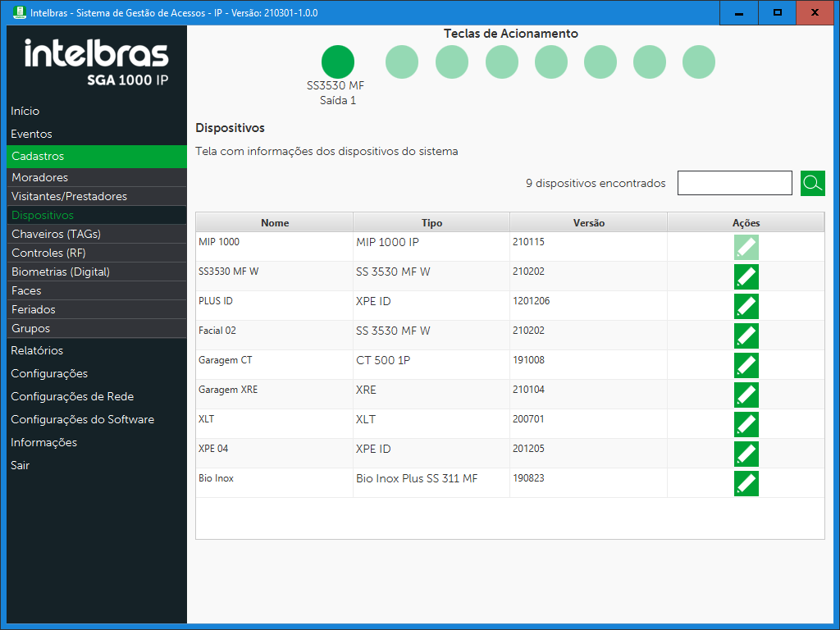The height and width of the screenshot is (630, 840).
Task: Edit the Bio Inox device entry
Action: [746, 484]
